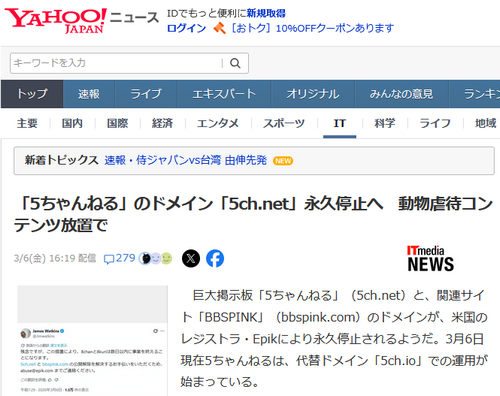The height and width of the screenshot is (396, 500).
Task: Click the article headline 「5ちゃんねる」のドメイン
Action: (x=253, y=214)
